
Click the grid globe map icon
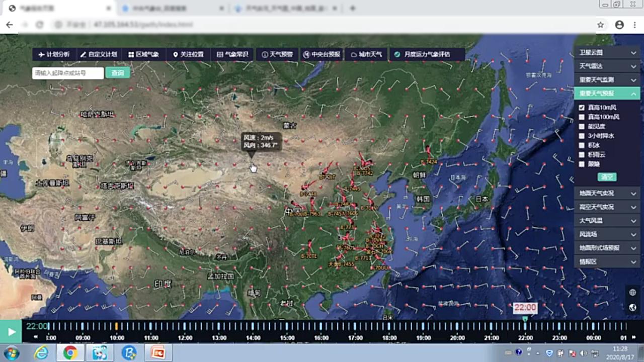[x=632, y=292]
